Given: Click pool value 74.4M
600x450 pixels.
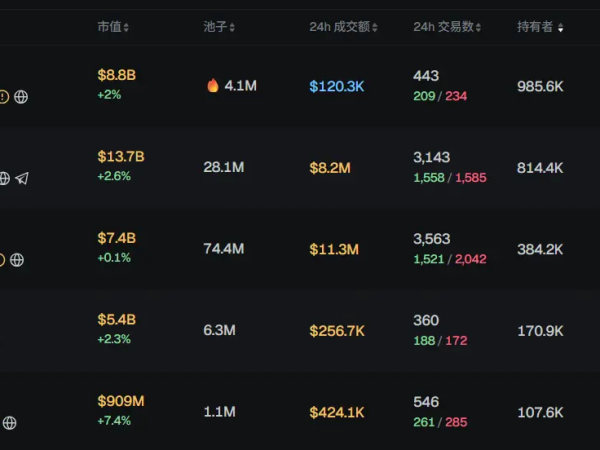Looking at the screenshot, I should click(224, 249).
